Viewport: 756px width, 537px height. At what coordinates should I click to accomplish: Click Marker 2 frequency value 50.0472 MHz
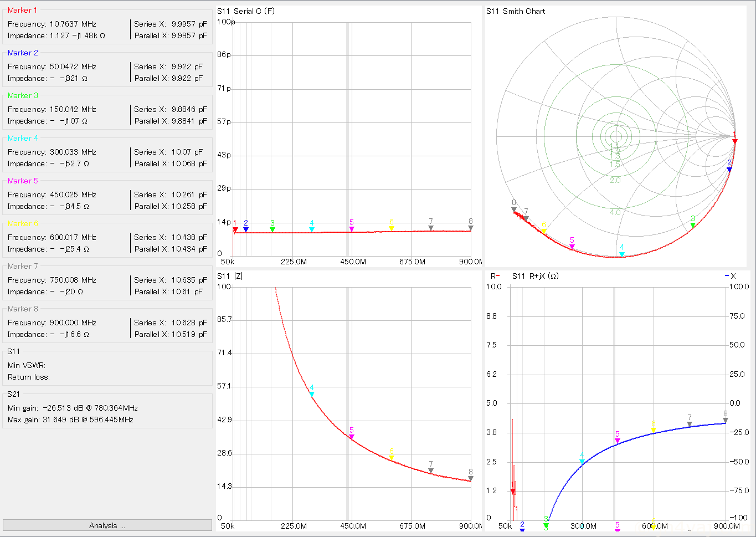[73, 67]
